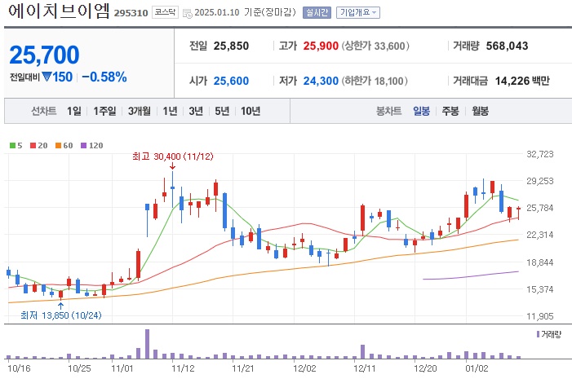Click the 12/11 date axis label

364,368
